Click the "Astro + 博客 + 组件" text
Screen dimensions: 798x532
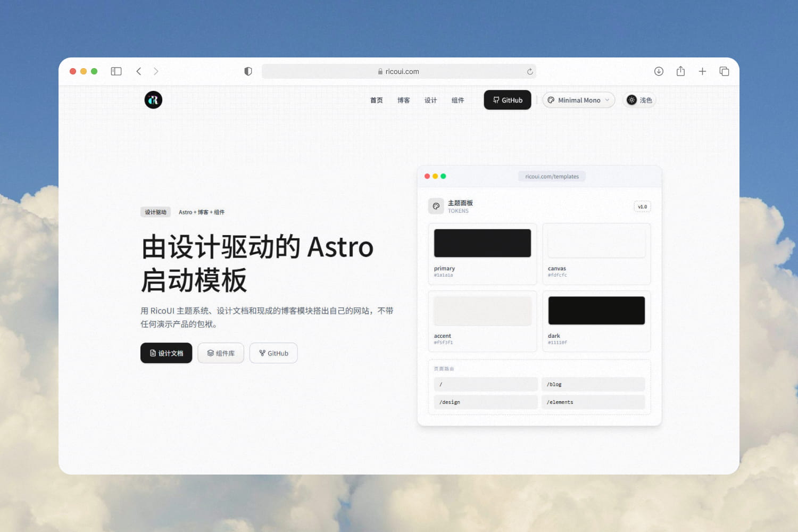pyautogui.click(x=202, y=212)
